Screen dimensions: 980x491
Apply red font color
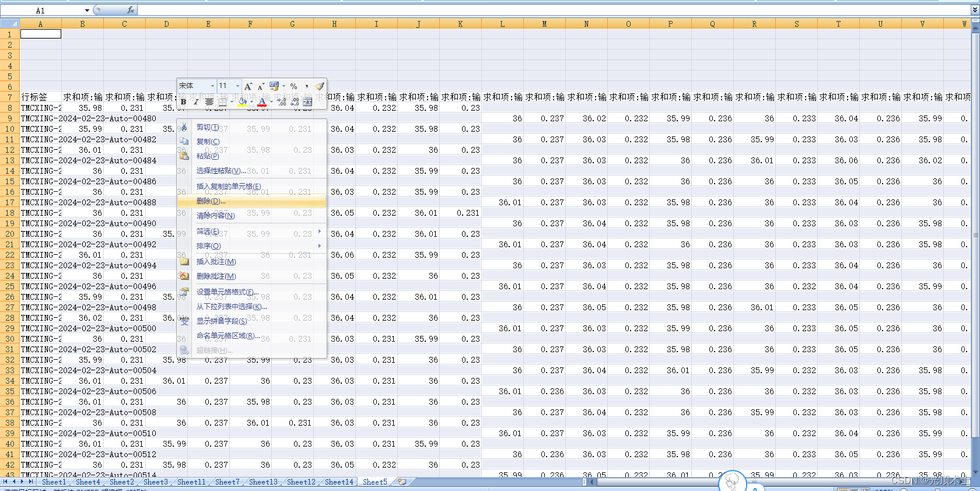[x=262, y=101]
